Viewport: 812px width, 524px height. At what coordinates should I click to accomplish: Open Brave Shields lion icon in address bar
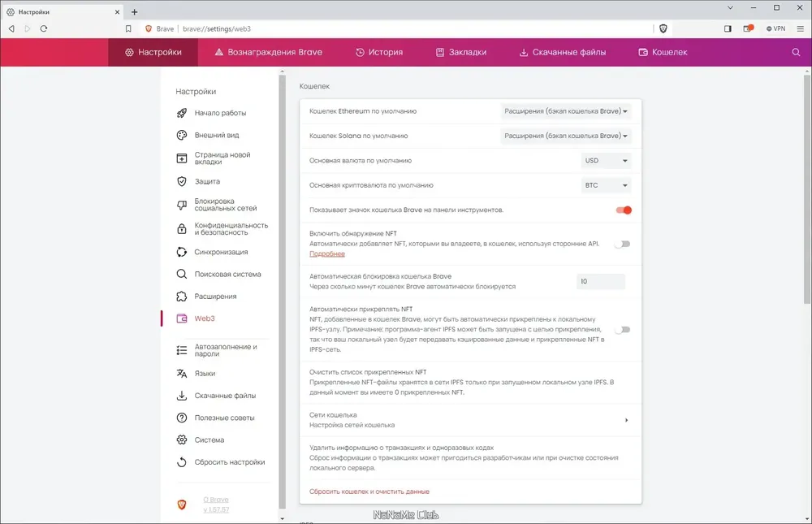pos(663,28)
